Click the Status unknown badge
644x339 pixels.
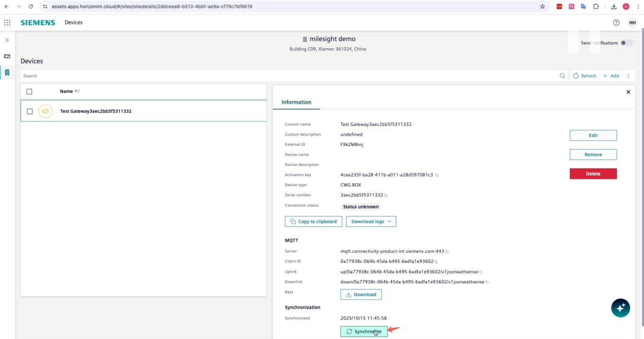(x=361, y=207)
